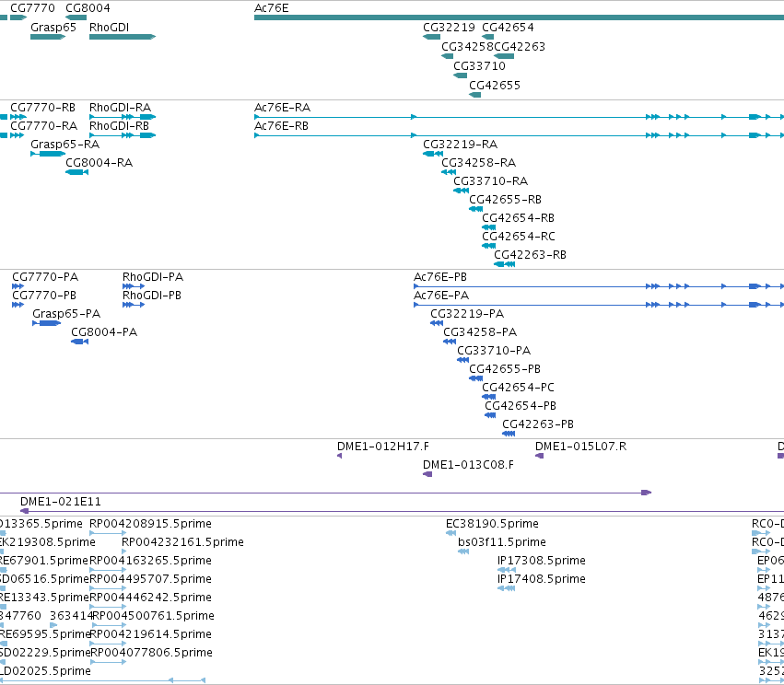The height and width of the screenshot is (685, 784).
Task: Open EST RP004232161.5prime
Action: tap(182, 542)
